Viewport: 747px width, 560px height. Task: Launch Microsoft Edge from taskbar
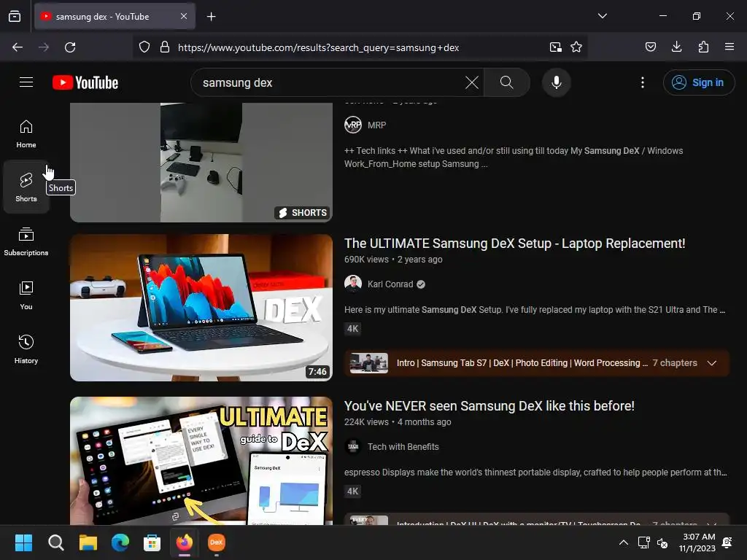tap(120, 542)
